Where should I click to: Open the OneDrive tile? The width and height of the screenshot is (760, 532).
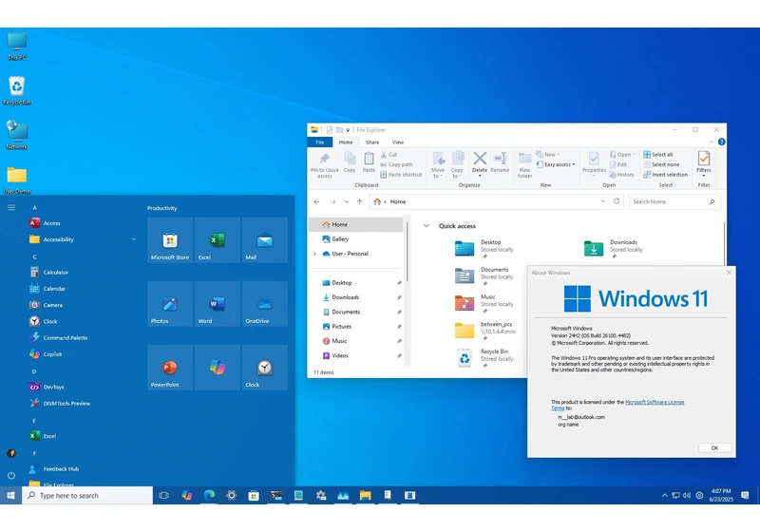click(x=265, y=304)
